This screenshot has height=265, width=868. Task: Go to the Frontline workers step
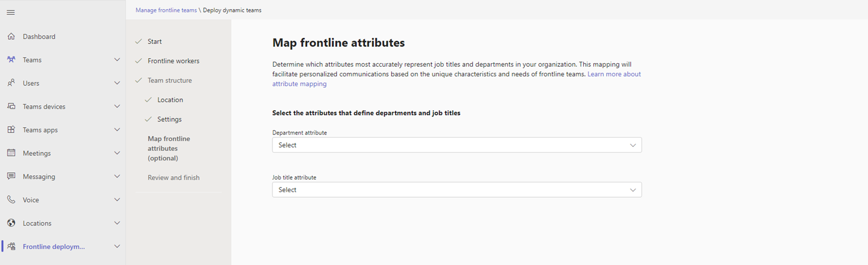click(x=173, y=61)
